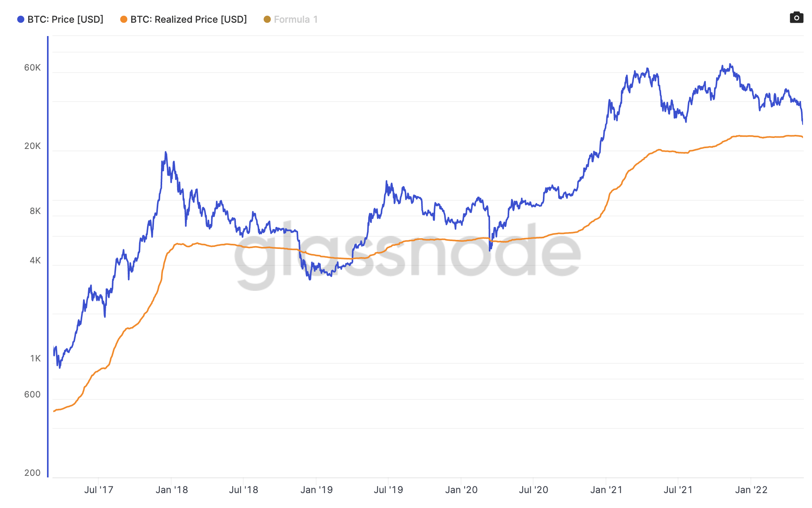
Task: Click the blue price peak near Jan '18
Action: click(x=166, y=152)
